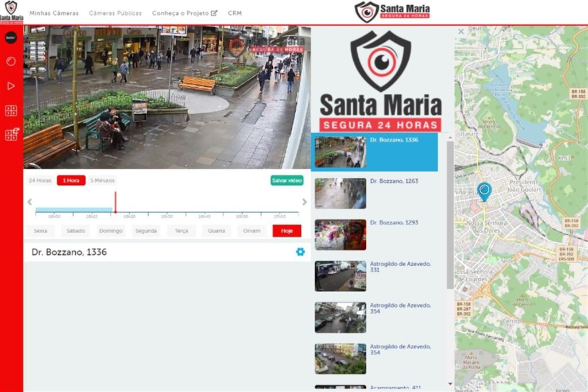This screenshot has height=392, width=588.
Task: Open the circular live view icon in sidebar
Action: [11, 61]
